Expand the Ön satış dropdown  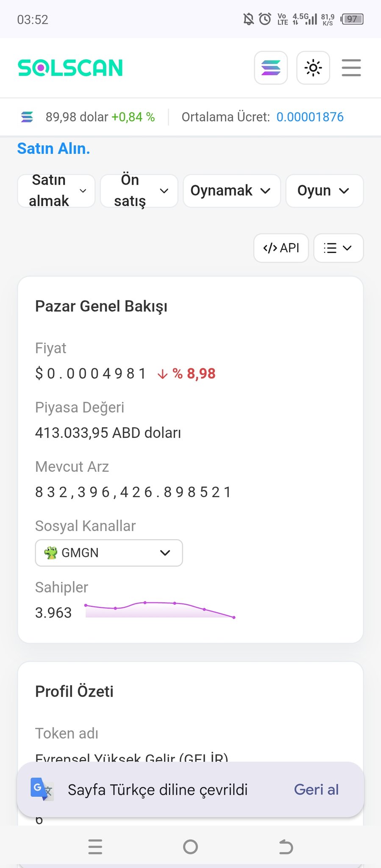click(x=139, y=191)
